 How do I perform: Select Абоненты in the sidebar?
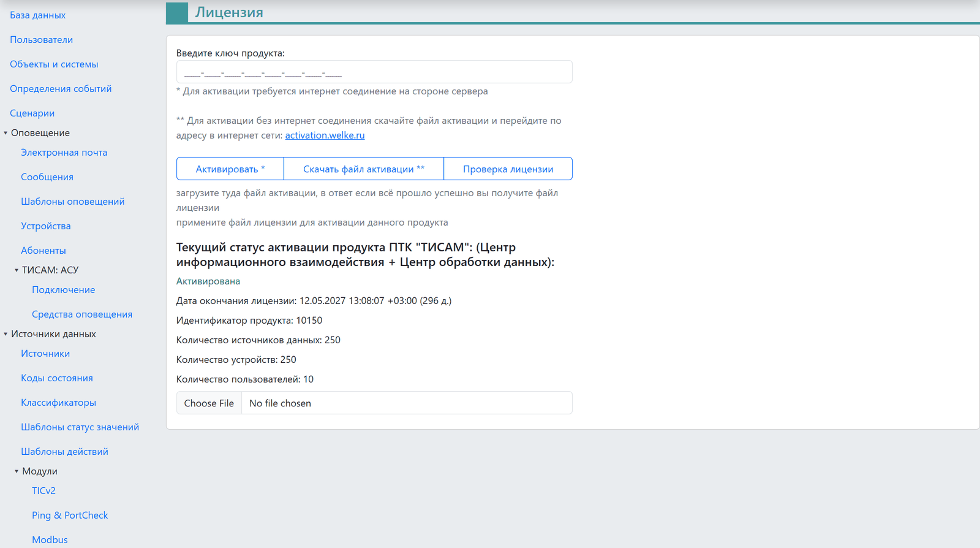tap(43, 251)
